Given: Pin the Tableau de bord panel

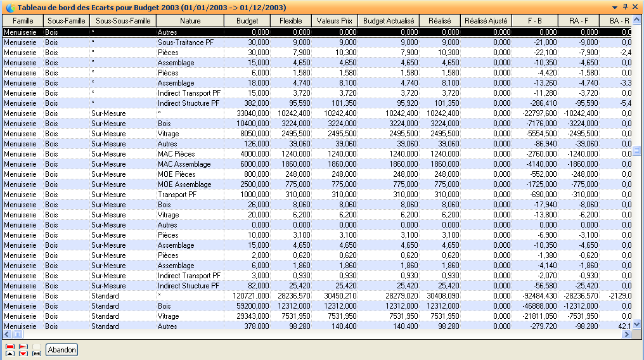Looking at the screenshot, I should (625, 7).
